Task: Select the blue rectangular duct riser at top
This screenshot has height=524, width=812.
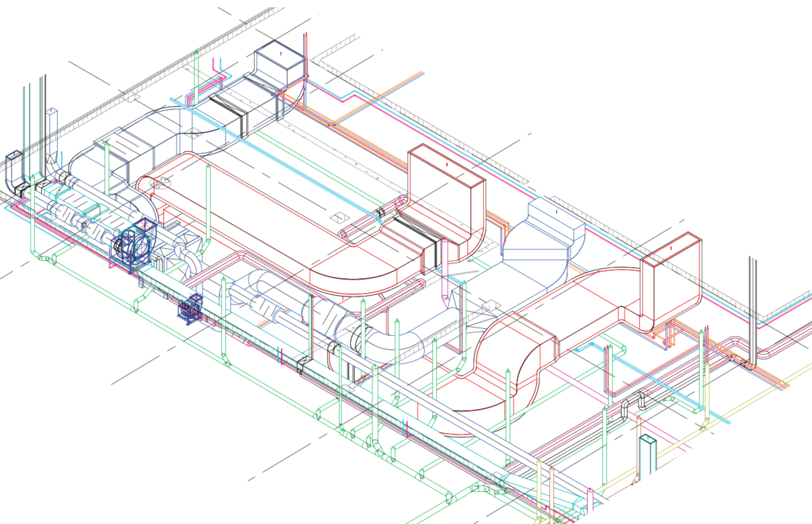Action: 280,65
